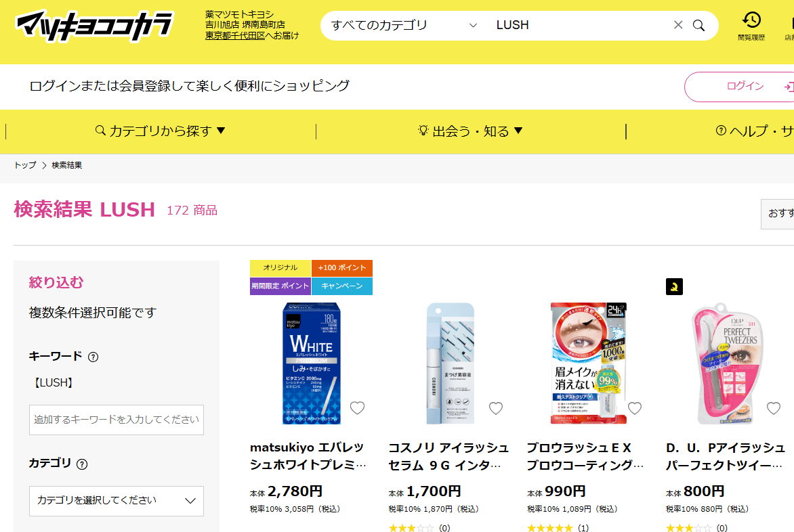The height and width of the screenshot is (532, 794).
Task: Favorite the コスノリ アイラッシュセラム product
Action: [x=496, y=408]
